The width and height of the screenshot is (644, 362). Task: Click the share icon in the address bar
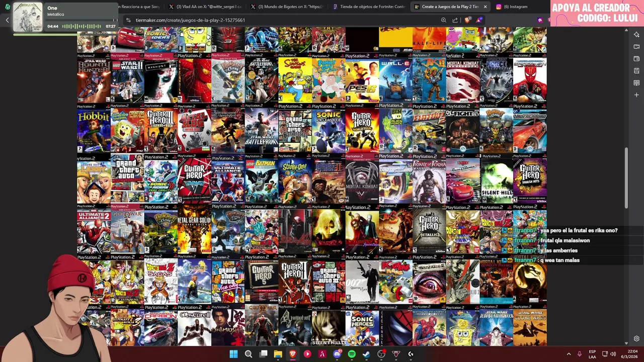tap(455, 20)
